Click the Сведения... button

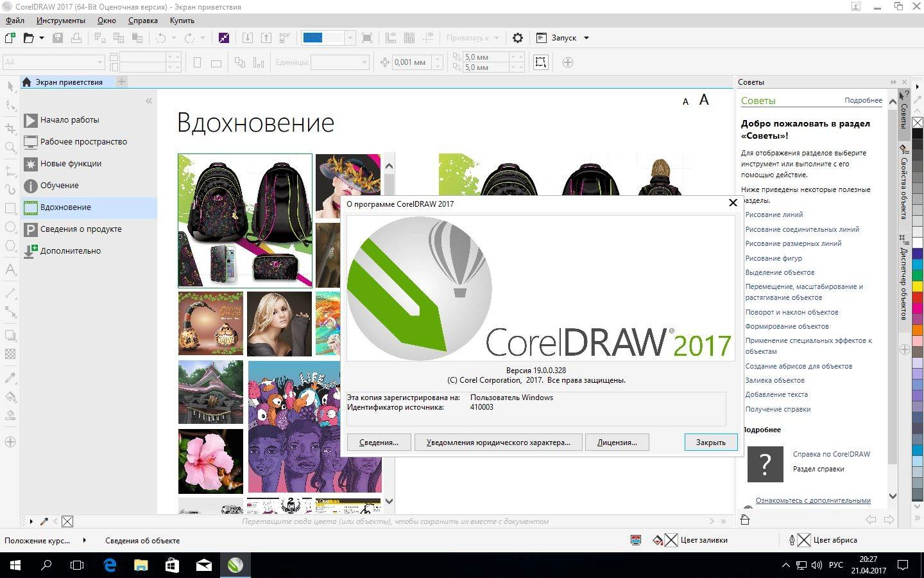click(379, 442)
